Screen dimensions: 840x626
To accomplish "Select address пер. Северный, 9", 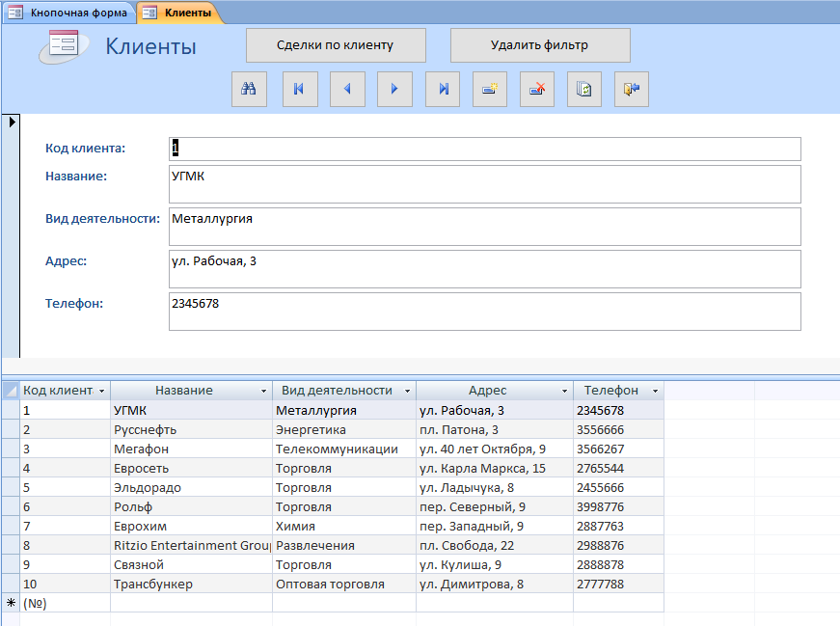I will pos(495,507).
